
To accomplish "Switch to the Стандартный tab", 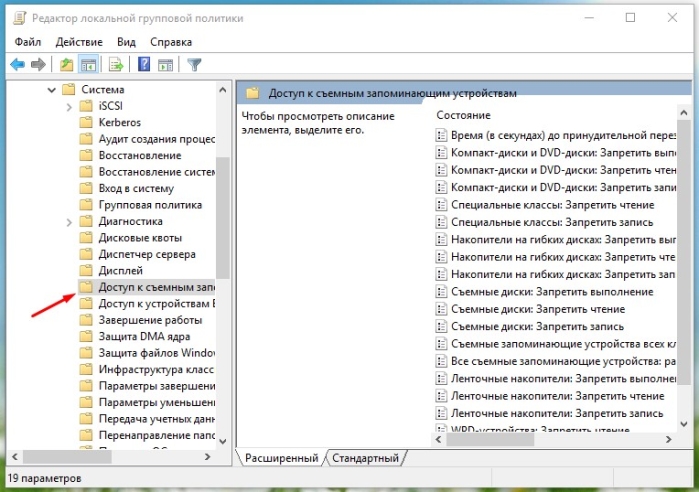I will (x=366, y=458).
